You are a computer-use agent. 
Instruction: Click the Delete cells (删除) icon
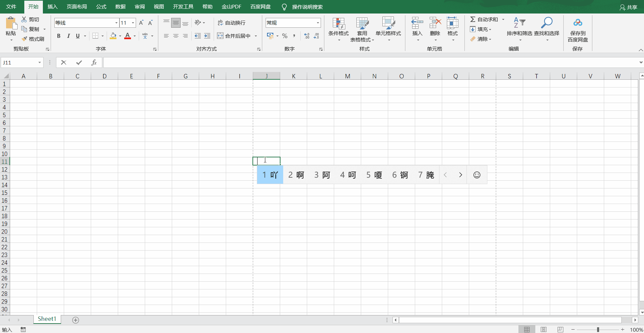[435, 23]
